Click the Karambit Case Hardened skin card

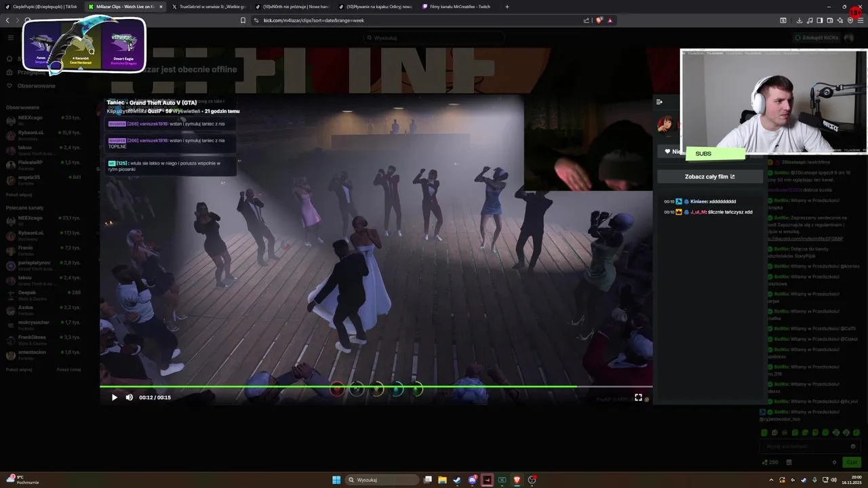click(82, 46)
